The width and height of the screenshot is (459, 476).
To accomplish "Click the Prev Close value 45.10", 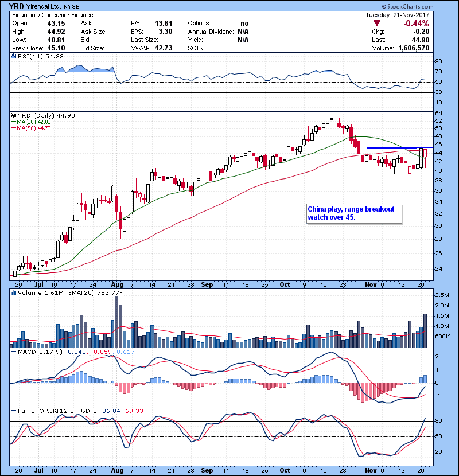I will [x=56, y=48].
